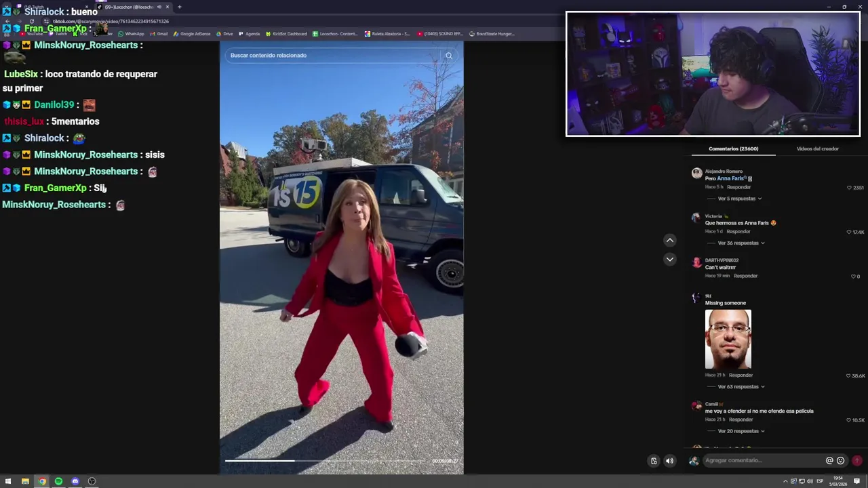Screen dimensions: 868x488
Task: Switch to 'Comentarios (23600)' tab
Action: [733, 148]
